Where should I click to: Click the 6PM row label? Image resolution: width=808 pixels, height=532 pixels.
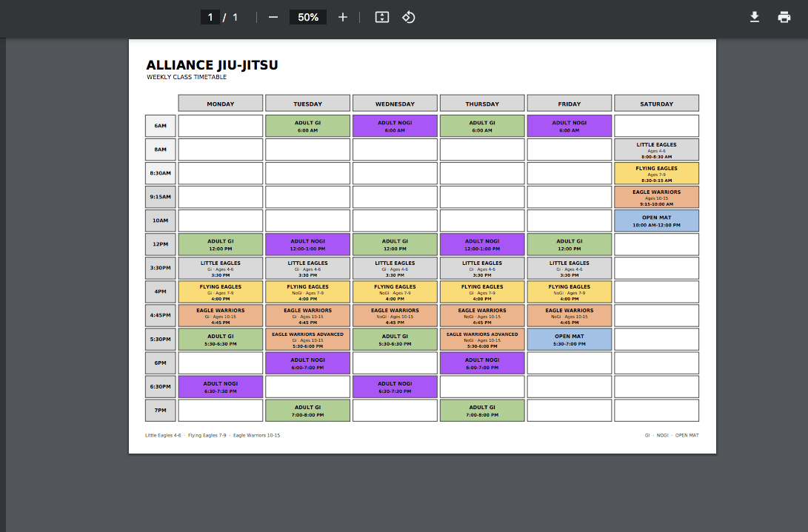[160, 363]
